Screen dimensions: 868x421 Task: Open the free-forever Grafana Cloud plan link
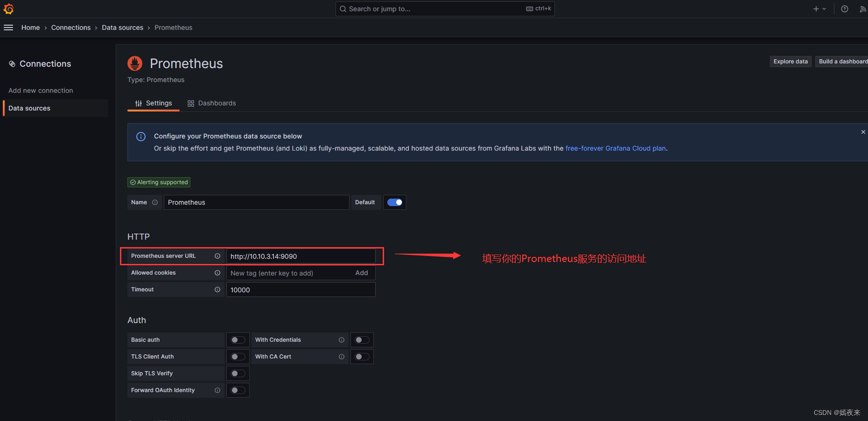pyautogui.click(x=616, y=148)
